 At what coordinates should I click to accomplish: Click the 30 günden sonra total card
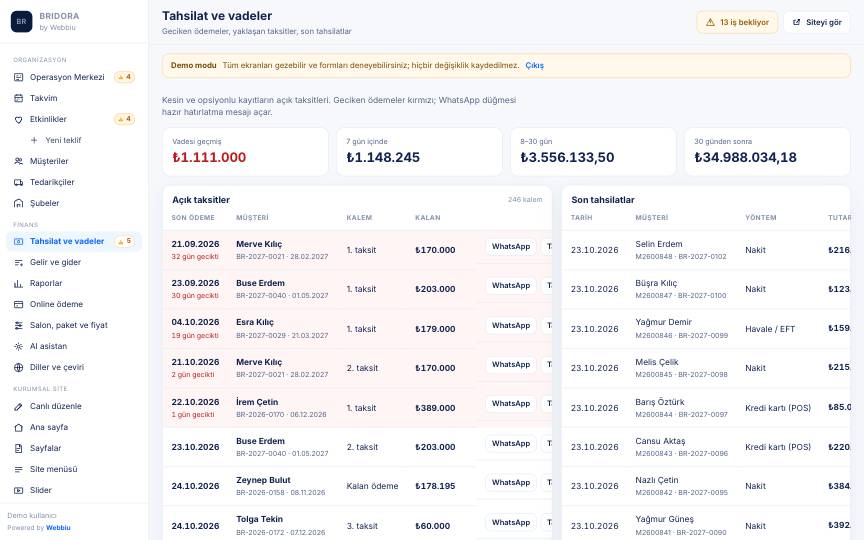point(767,152)
